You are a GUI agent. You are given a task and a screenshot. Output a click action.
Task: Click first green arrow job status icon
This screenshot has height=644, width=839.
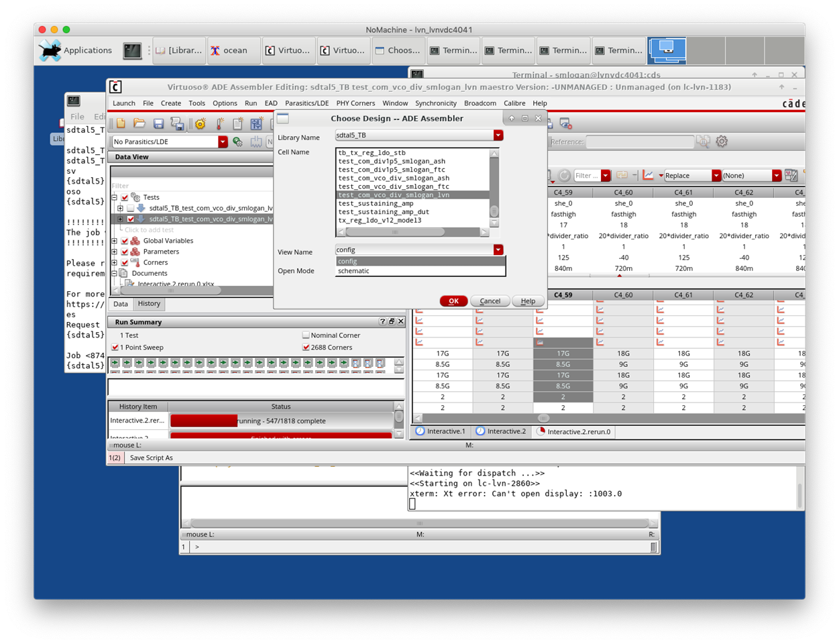tap(115, 363)
